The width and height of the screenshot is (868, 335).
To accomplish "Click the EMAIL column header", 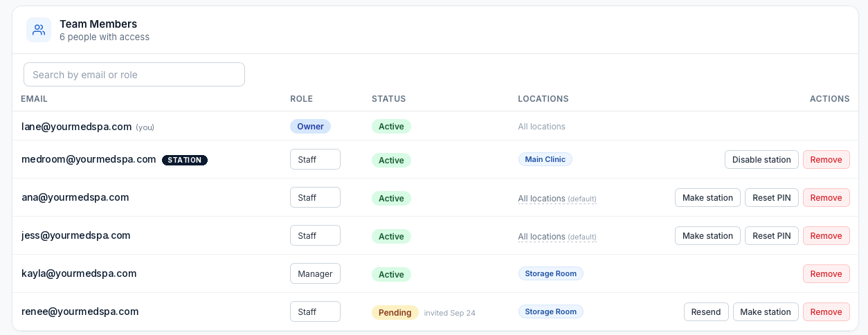I will 34,99.
